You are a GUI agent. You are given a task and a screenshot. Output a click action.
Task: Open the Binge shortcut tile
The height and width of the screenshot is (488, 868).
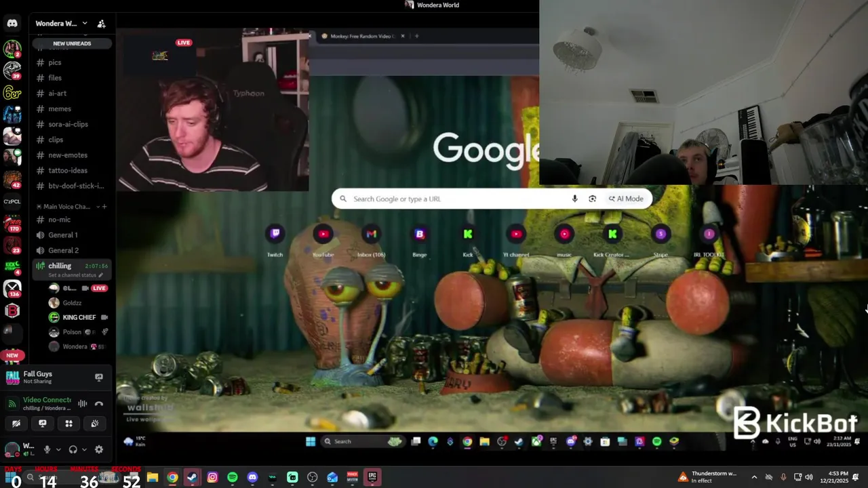[x=420, y=235]
